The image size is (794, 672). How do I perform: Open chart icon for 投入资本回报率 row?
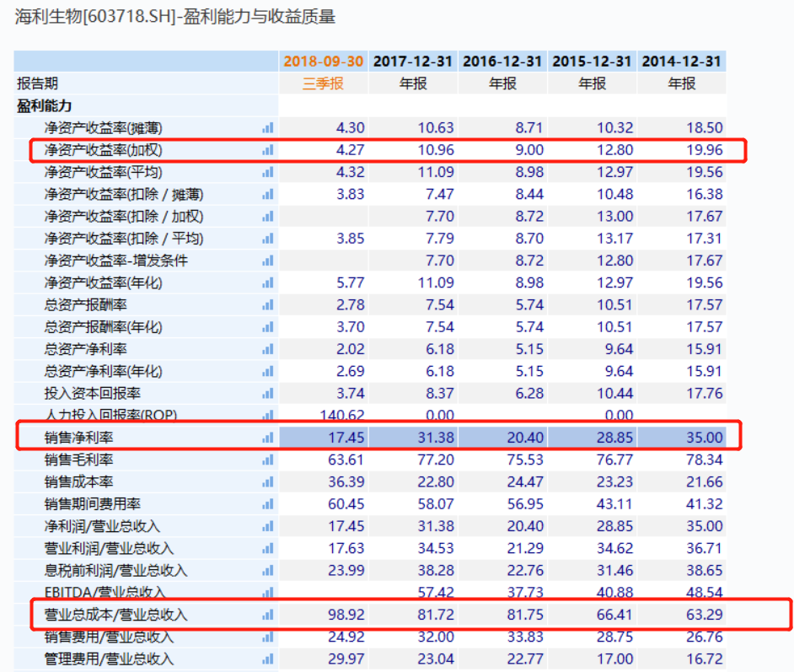point(268,393)
